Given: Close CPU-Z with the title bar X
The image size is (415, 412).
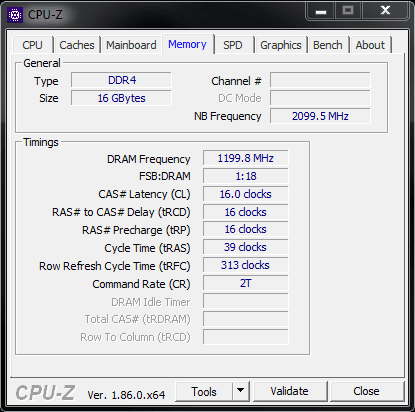Looking at the screenshot, I should click(x=385, y=11).
